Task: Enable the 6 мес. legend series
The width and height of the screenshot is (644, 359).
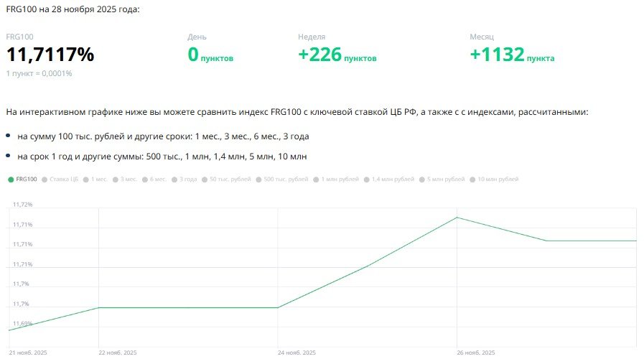Action: tap(154, 179)
